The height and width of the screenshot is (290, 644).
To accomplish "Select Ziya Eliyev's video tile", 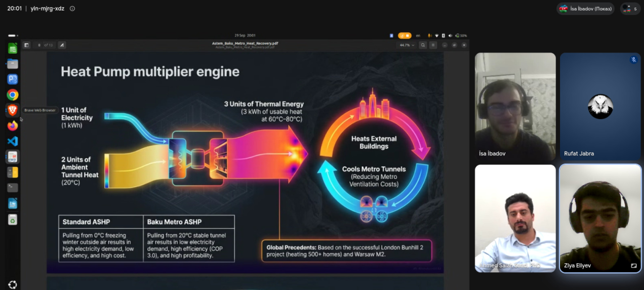I will click(x=600, y=219).
